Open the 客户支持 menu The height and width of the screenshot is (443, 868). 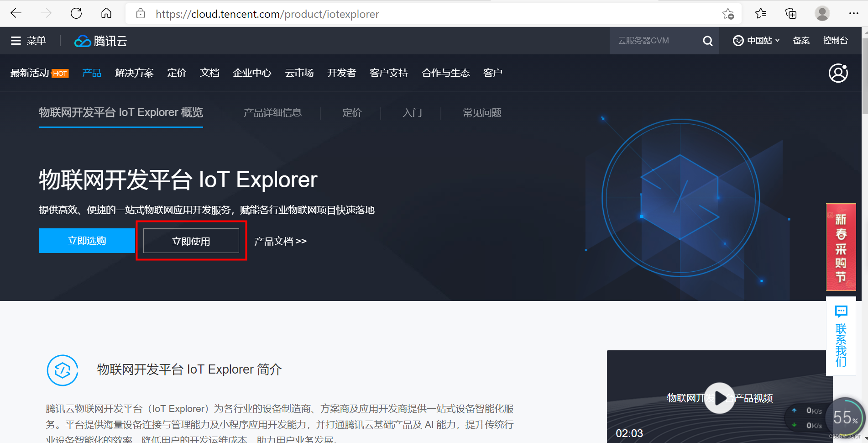point(389,73)
